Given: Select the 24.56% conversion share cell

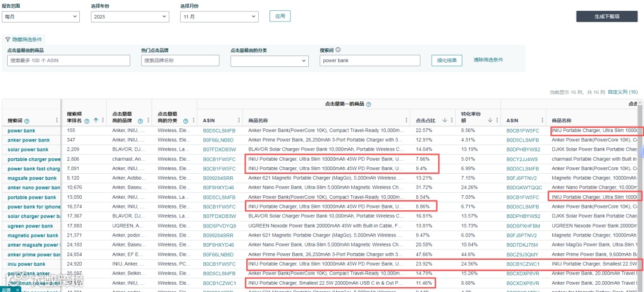Looking at the screenshot, I should point(469,264).
